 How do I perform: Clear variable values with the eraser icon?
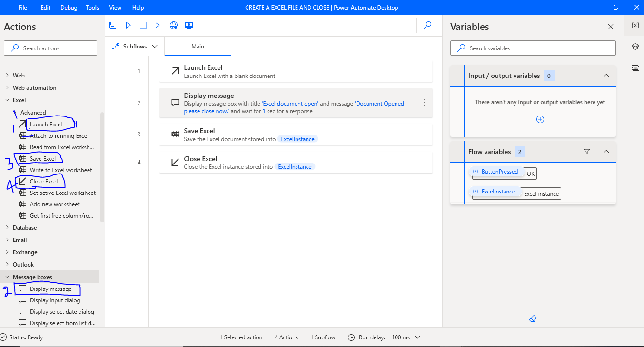533,318
